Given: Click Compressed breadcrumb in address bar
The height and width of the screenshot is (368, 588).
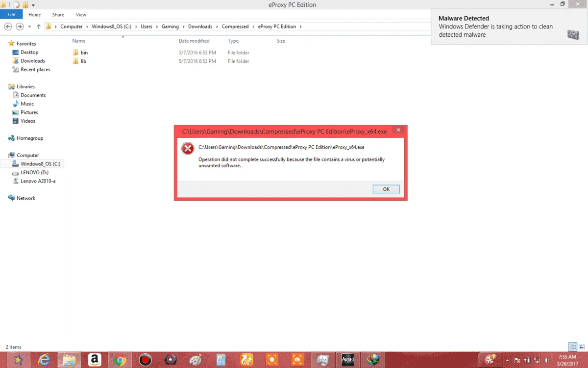Looking at the screenshot, I should click(235, 26).
